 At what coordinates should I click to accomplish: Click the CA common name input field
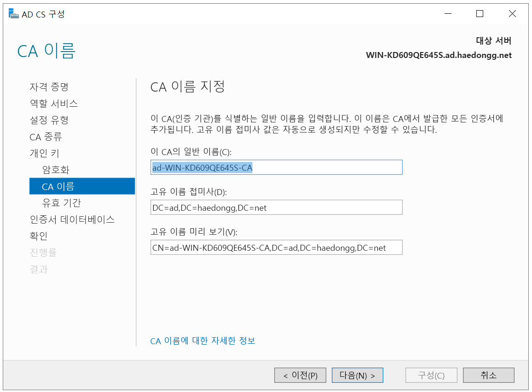[276, 167]
